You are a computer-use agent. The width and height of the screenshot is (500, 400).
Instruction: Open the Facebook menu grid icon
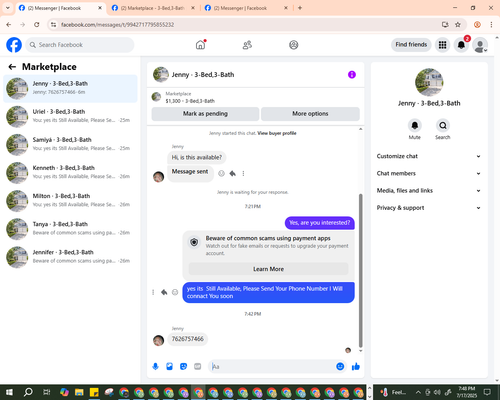[x=442, y=45]
